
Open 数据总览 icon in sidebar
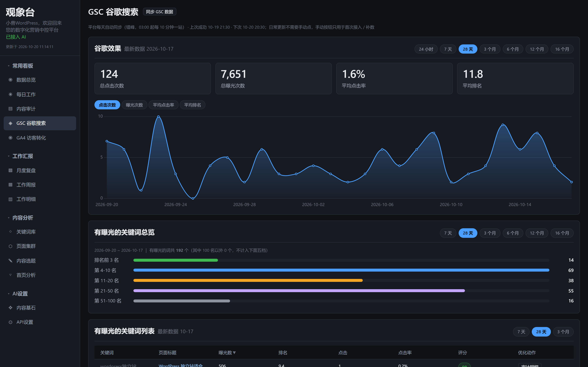[10, 80]
